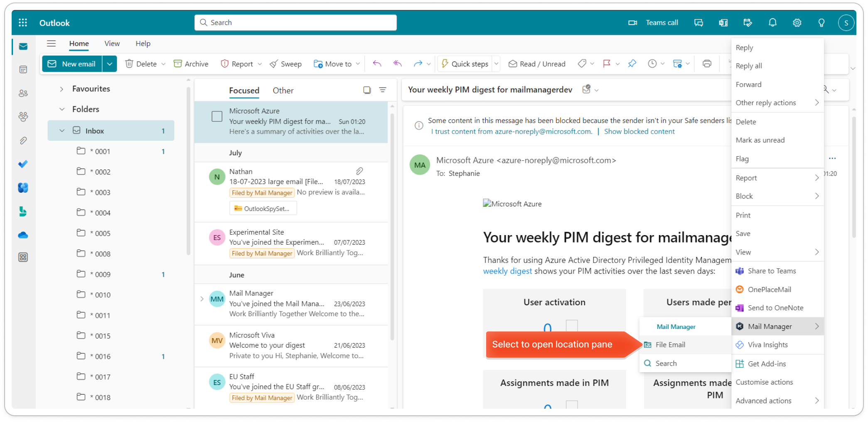Select File Email in Mail Manager submenu
This screenshot has width=868, height=422.
coord(685,345)
